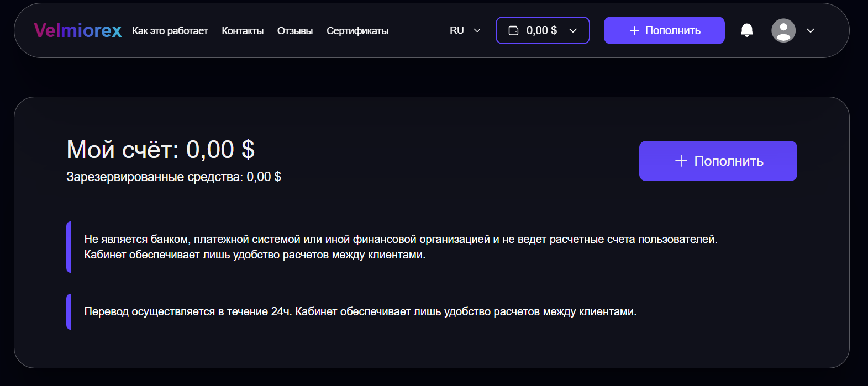The width and height of the screenshot is (868, 386).
Task: Open the RU language selector
Action: click(457, 30)
